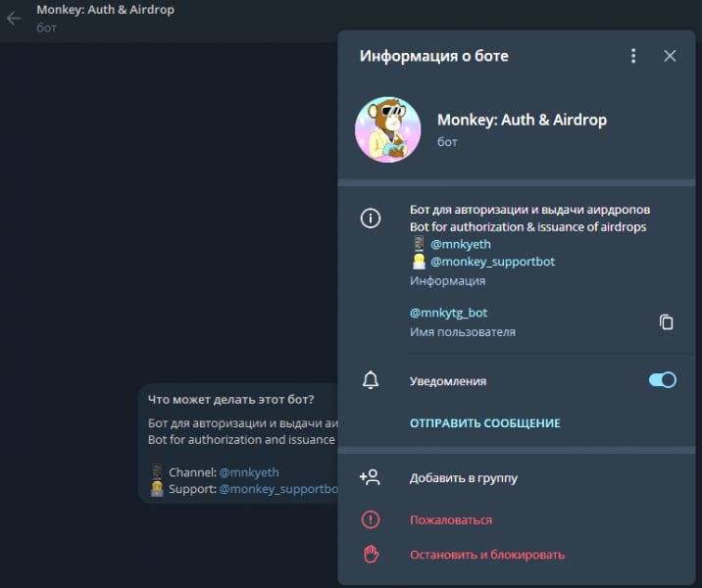Click the emoji next to @monkey_supportbot in panel
Screen dimensions: 702x588
point(419,262)
